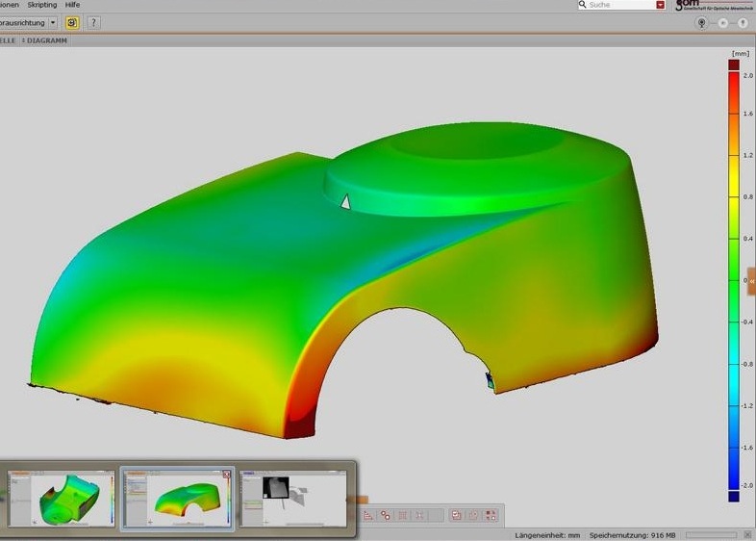Switch to the DIAGRAMM tab

click(x=47, y=40)
